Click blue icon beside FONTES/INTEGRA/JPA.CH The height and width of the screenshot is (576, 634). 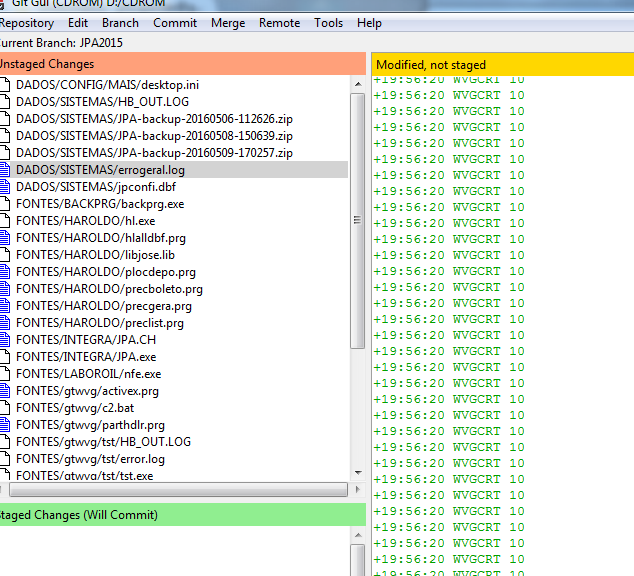click(4, 340)
